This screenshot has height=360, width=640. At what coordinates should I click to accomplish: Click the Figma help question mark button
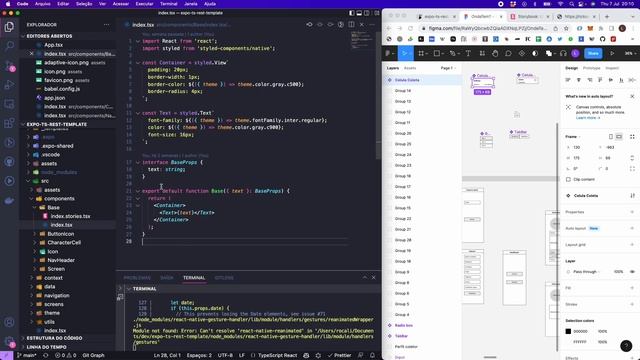pyautogui.click(x=626, y=346)
